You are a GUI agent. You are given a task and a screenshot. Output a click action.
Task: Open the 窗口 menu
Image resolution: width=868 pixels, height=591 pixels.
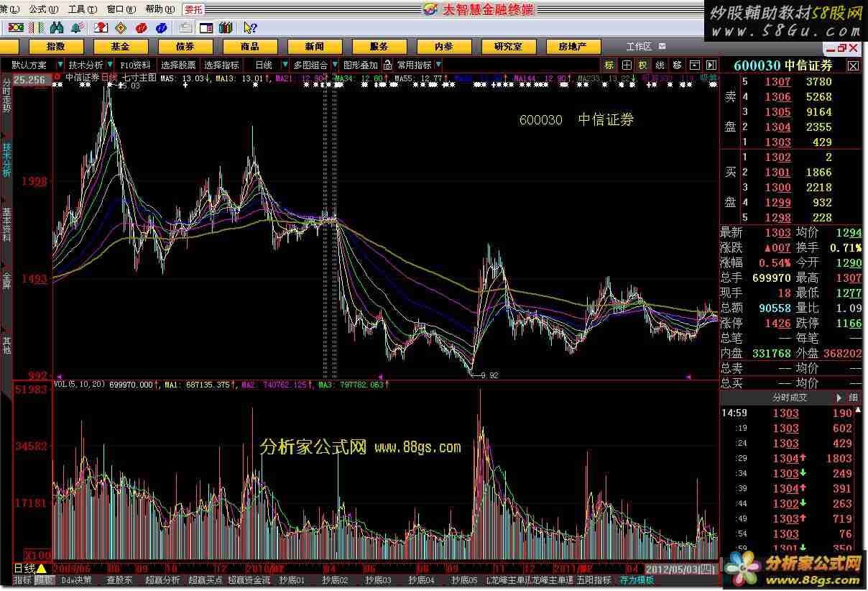click(120, 9)
